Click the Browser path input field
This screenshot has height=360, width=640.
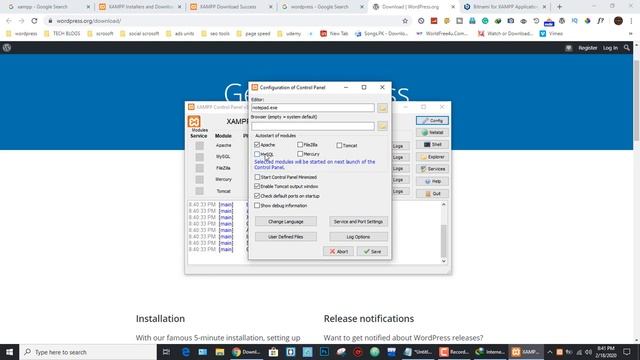tap(313, 126)
